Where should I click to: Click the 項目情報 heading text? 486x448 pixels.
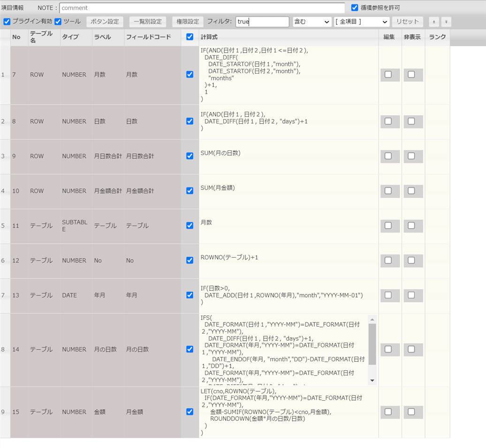tap(12, 8)
